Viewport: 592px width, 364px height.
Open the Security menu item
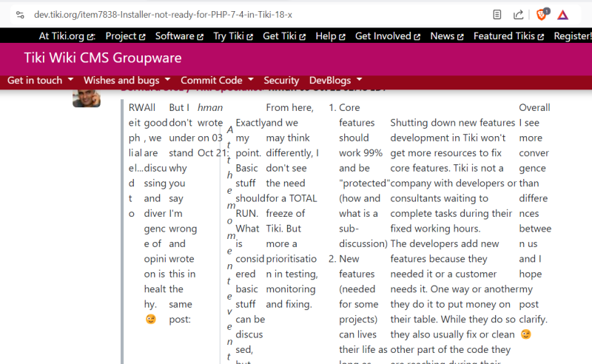[281, 81]
